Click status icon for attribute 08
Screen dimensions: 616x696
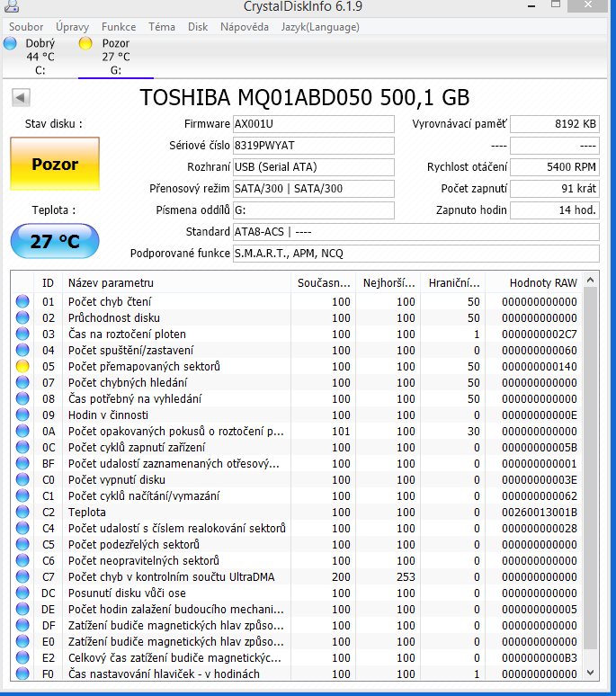coord(22,398)
